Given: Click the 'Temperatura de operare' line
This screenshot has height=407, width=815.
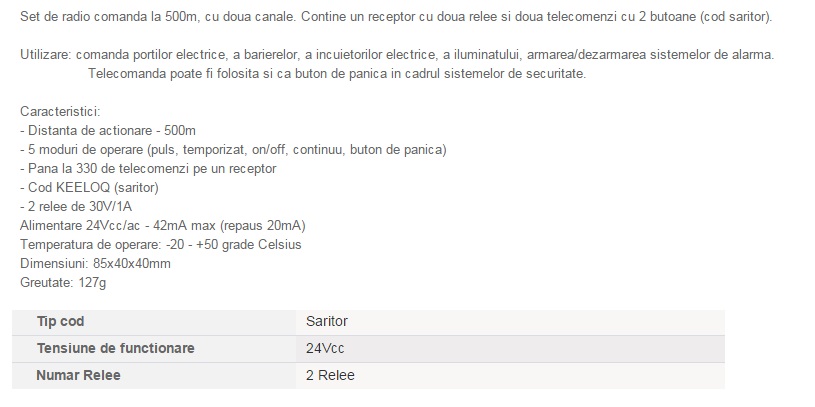Looking at the screenshot, I should tap(160, 245).
